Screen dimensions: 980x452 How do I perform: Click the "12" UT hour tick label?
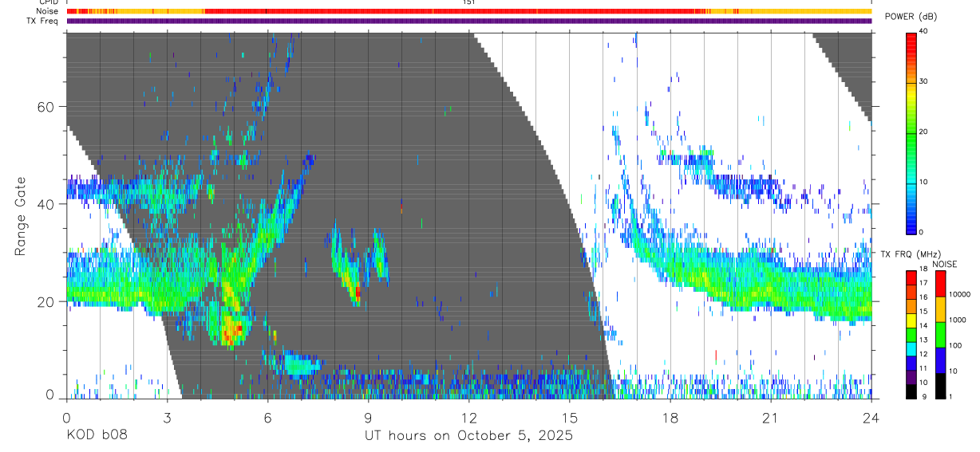pos(468,417)
